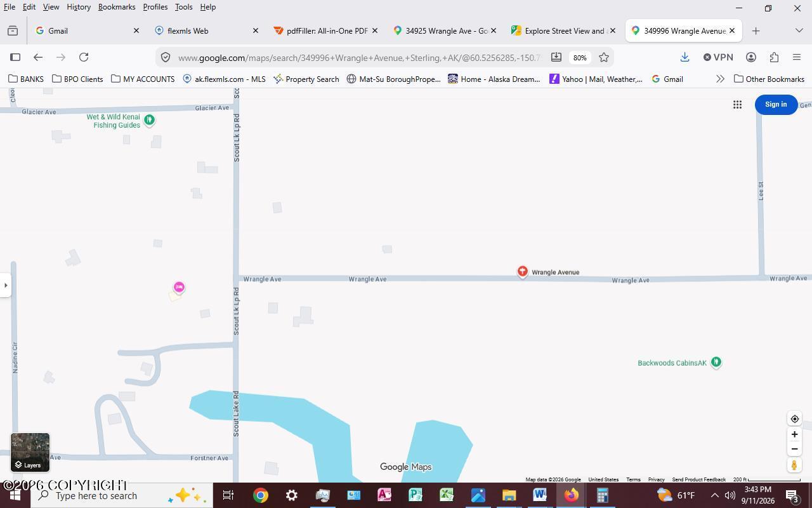Toggle the Firefox sidebar button

(x=15, y=57)
